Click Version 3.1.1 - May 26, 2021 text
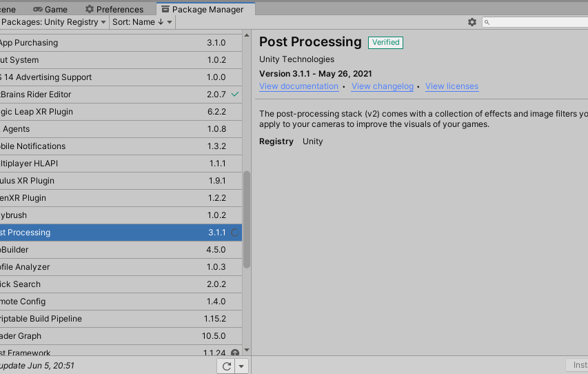 (x=316, y=74)
